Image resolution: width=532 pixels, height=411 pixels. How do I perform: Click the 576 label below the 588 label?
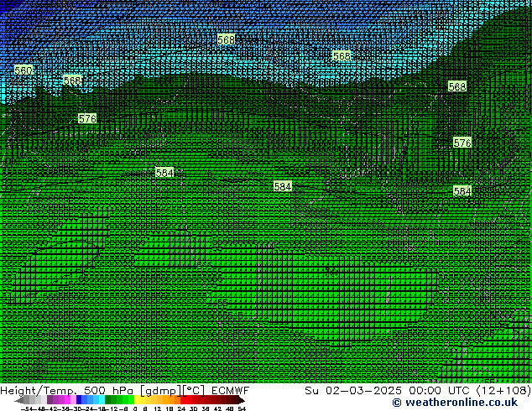[x=462, y=143]
